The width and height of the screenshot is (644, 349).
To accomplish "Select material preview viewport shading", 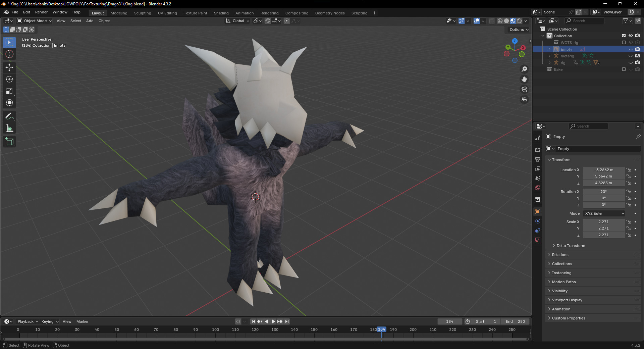I will coord(513,21).
